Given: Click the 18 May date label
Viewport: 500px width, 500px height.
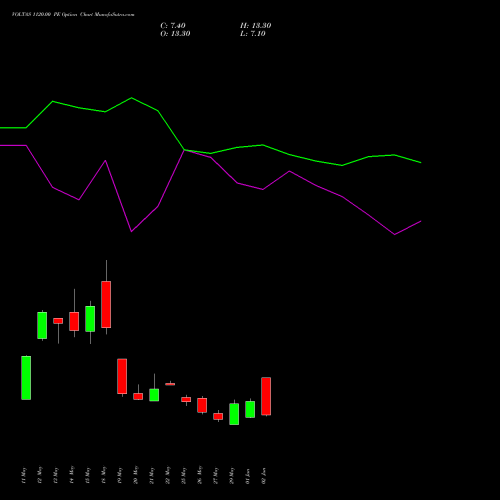Looking at the screenshot, I should pos(104,475).
